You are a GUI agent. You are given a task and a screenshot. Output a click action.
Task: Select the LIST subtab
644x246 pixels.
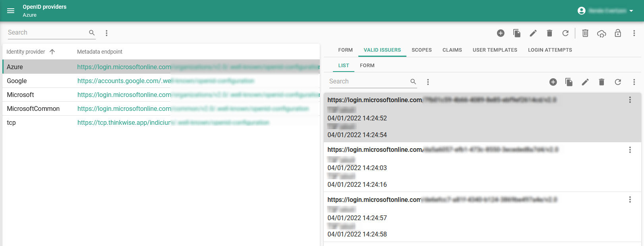pos(344,66)
